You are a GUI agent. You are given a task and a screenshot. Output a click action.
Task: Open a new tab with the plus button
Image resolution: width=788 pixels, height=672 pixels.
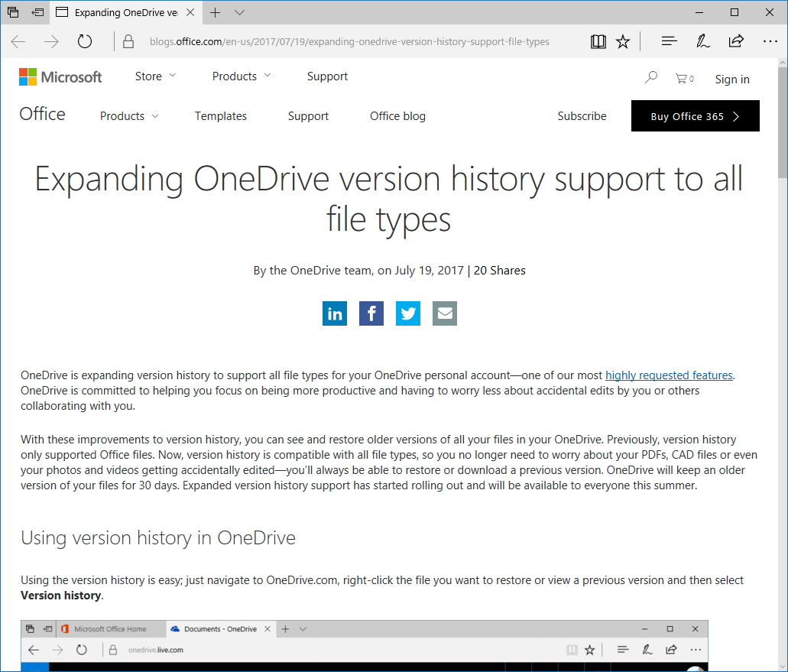click(215, 12)
